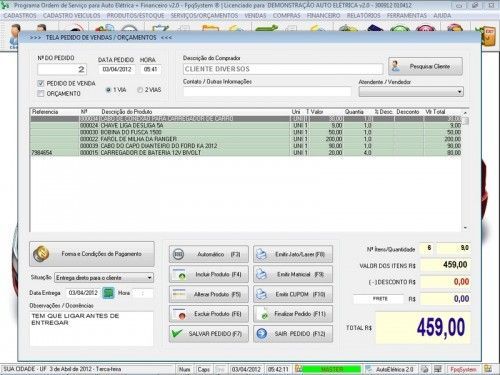Click the HORA field next to DATA PEDIDO
Viewport: 500px width, 375px height.
tap(150, 69)
